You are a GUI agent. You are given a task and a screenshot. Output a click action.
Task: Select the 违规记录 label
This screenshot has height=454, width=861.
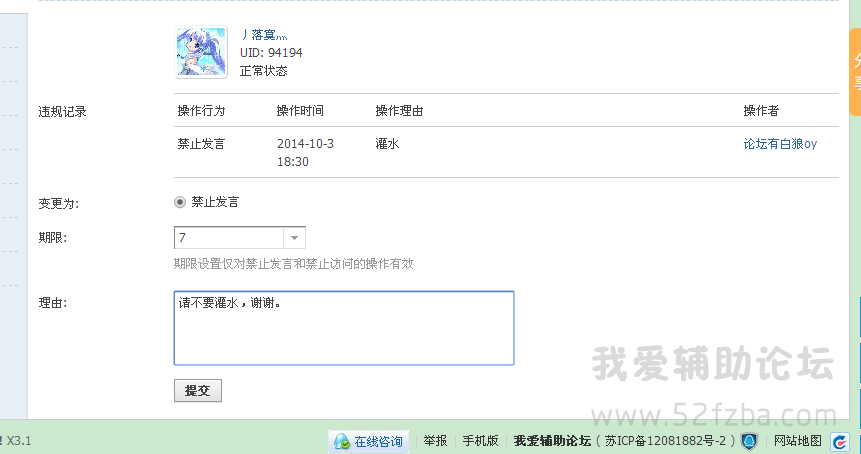[x=63, y=111]
